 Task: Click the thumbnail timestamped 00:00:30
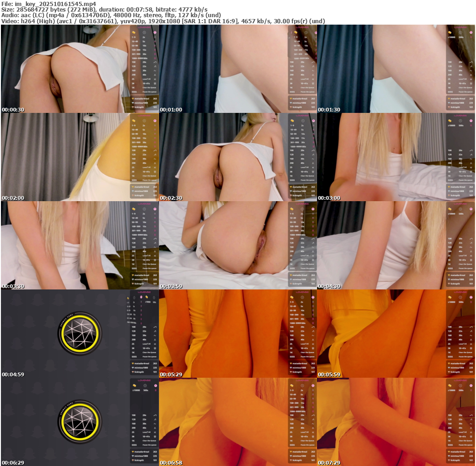tap(79, 69)
